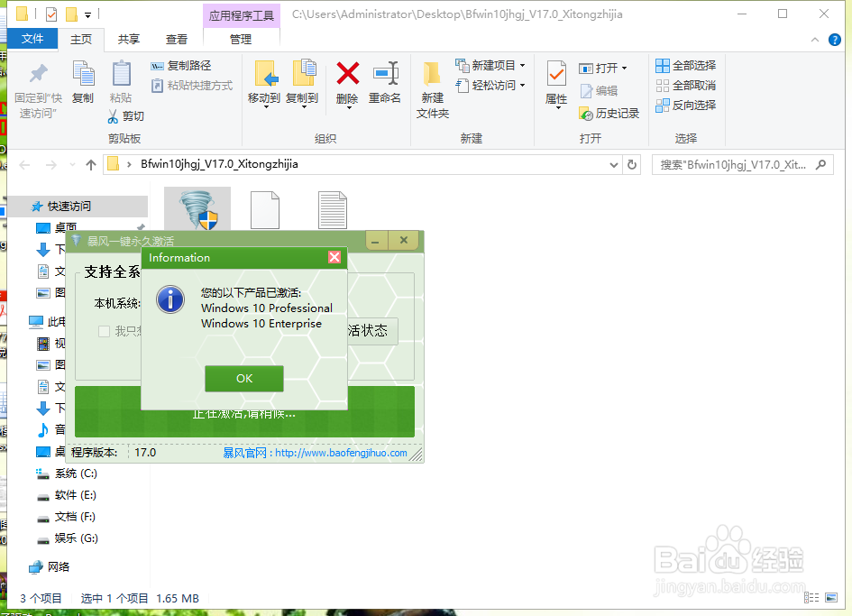852x616 pixels.
Task: Open the Copy to menu
Action: click(x=302, y=84)
